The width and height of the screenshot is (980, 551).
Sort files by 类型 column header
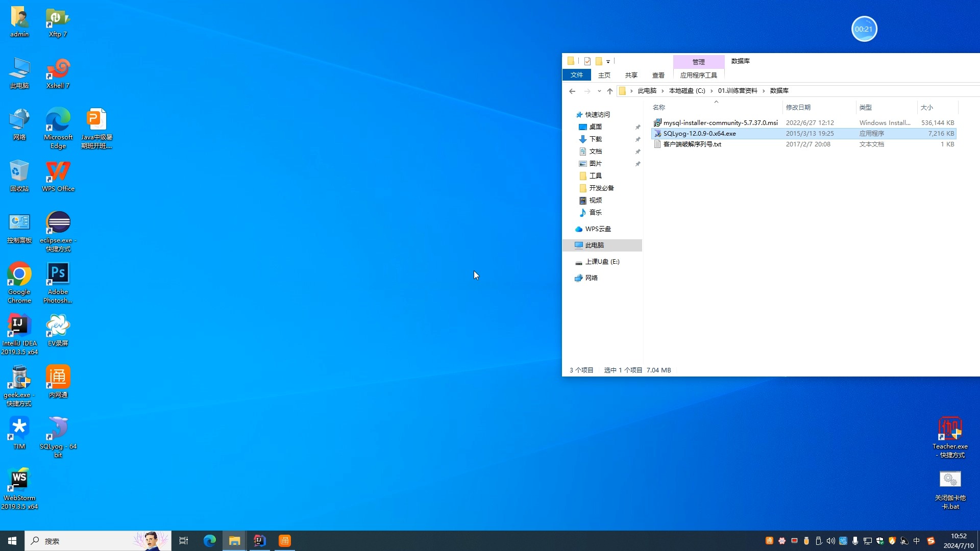(x=886, y=108)
